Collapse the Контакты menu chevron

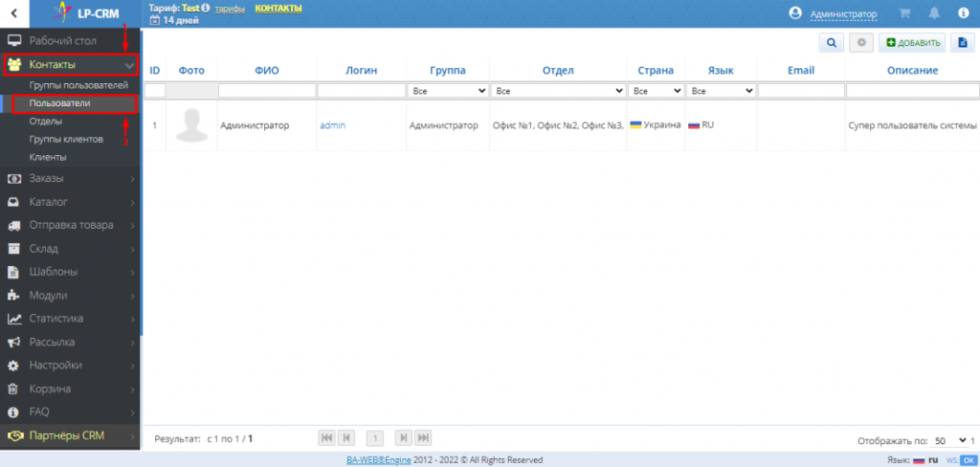pos(129,65)
